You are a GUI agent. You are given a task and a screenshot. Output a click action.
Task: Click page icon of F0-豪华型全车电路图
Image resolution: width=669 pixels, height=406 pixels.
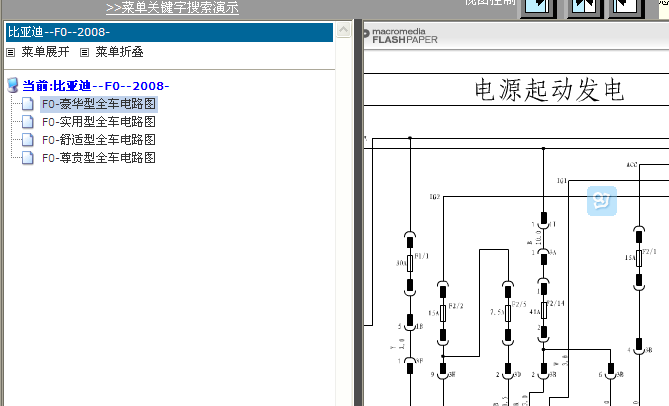pyautogui.click(x=28, y=104)
